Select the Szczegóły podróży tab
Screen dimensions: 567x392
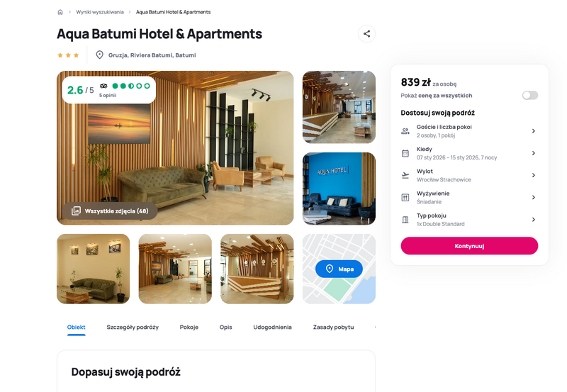133,327
